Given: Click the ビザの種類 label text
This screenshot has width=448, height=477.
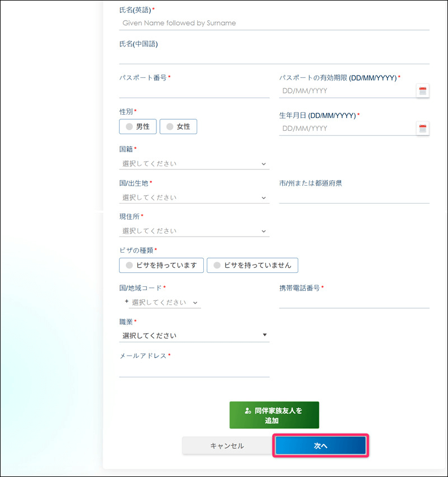Looking at the screenshot, I should click(136, 251).
